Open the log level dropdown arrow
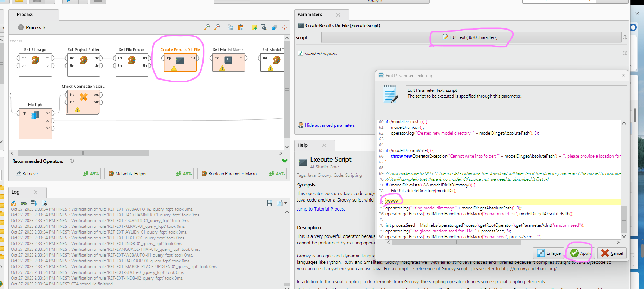Screen dimensions: 644x289 tap(285, 203)
